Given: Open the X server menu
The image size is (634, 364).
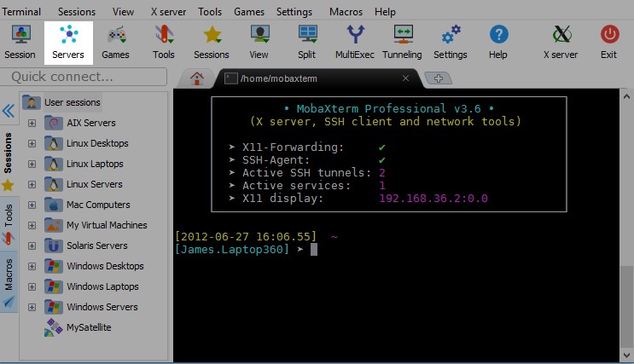Looking at the screenshot, I should point(169,12).
